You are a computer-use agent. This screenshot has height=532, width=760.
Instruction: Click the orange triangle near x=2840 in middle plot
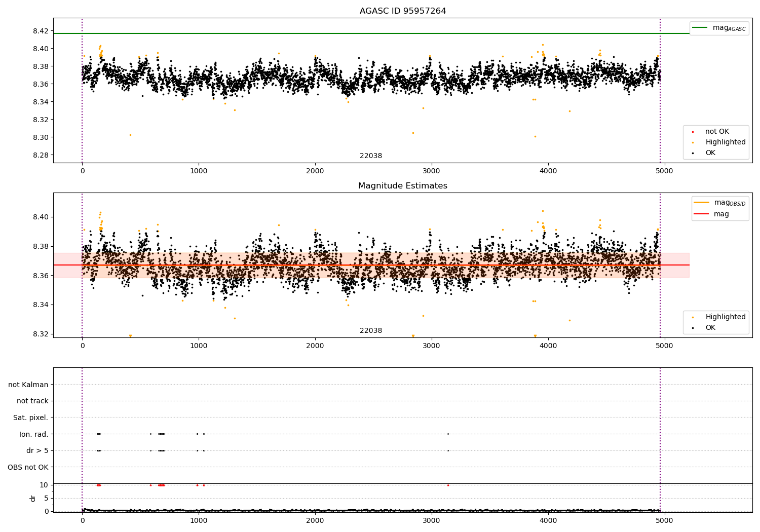tap(413, 336)
